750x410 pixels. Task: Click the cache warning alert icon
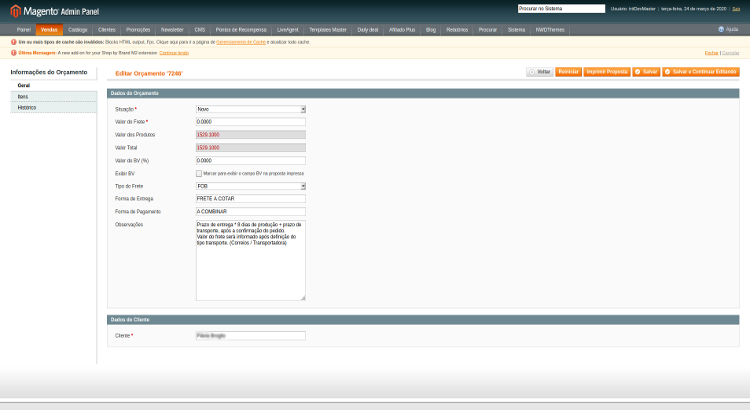click(x=13, y=42)
